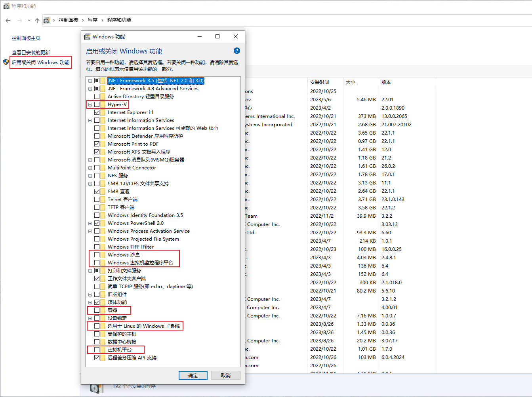Click folder icon of 旧版组件
Screen dimensions: 532x397
pos(103,294)
